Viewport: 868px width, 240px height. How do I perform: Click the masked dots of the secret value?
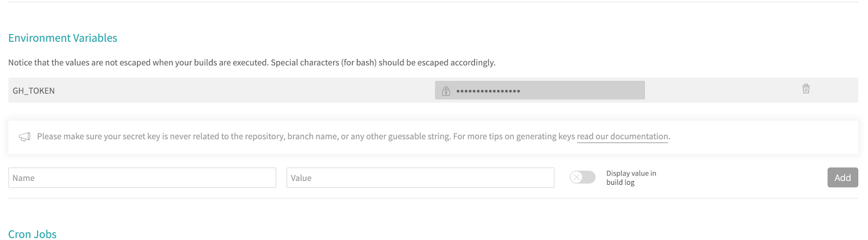click(x=488, y=91)
